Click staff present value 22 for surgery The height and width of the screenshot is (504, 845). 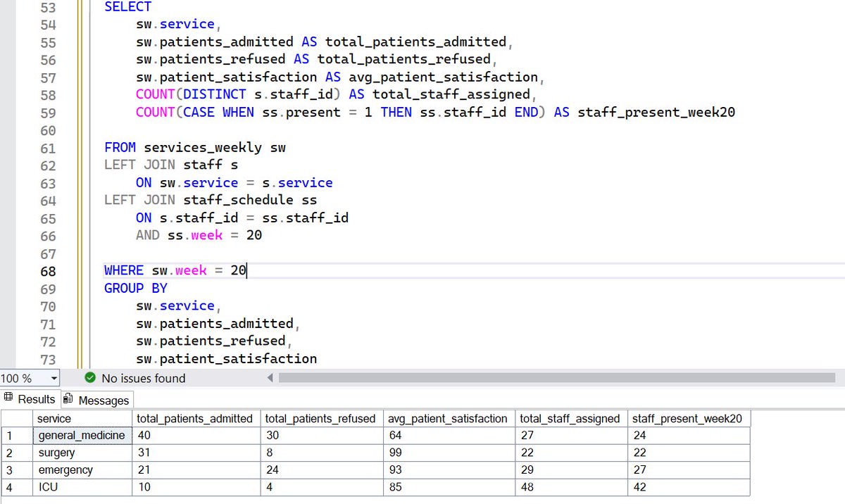click(x=689, y=453)
